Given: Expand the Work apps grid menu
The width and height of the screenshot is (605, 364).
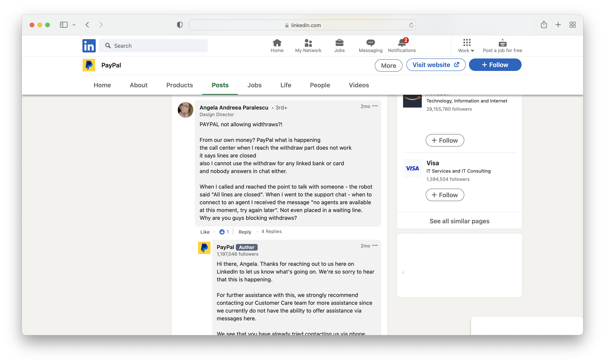Looking at the screenshot, I should pos(466,46).
